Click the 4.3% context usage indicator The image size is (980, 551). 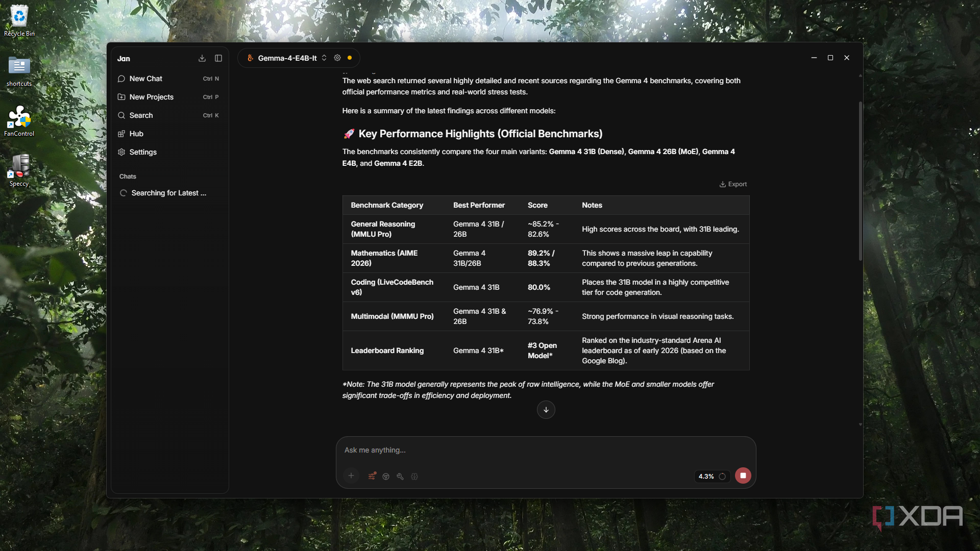coord(712,476)
